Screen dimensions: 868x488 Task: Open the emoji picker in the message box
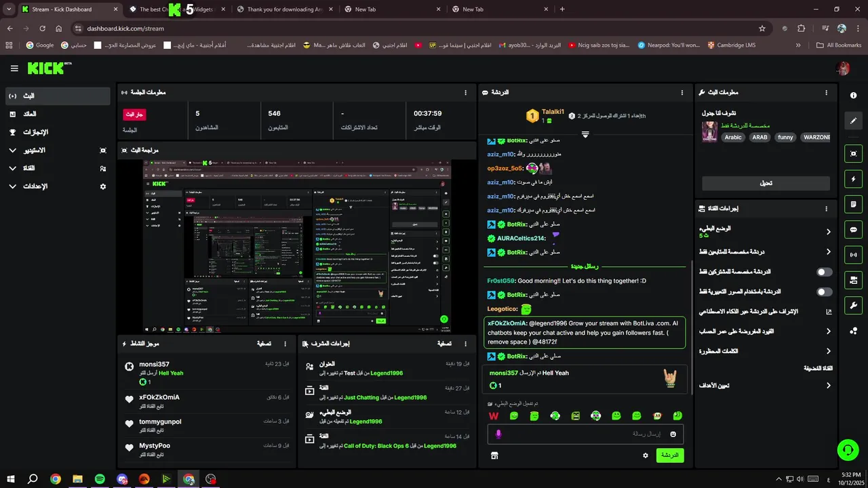(x=673, y=434)
